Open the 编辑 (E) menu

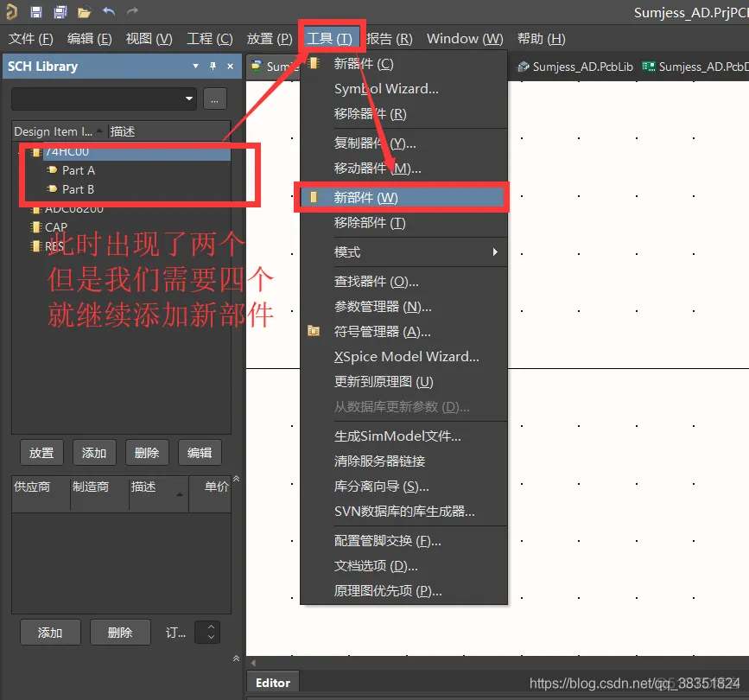point(89,39)
